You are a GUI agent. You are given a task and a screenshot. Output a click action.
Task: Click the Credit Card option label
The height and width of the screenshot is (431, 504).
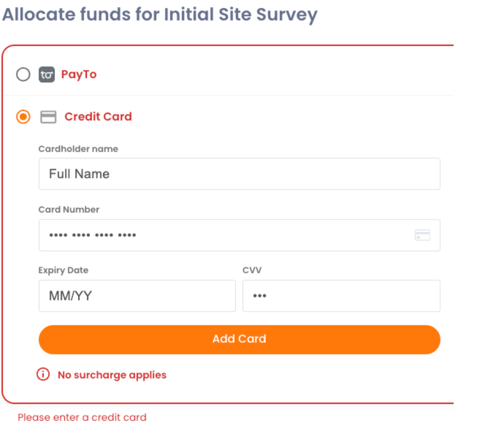click(x=98, y=117)
